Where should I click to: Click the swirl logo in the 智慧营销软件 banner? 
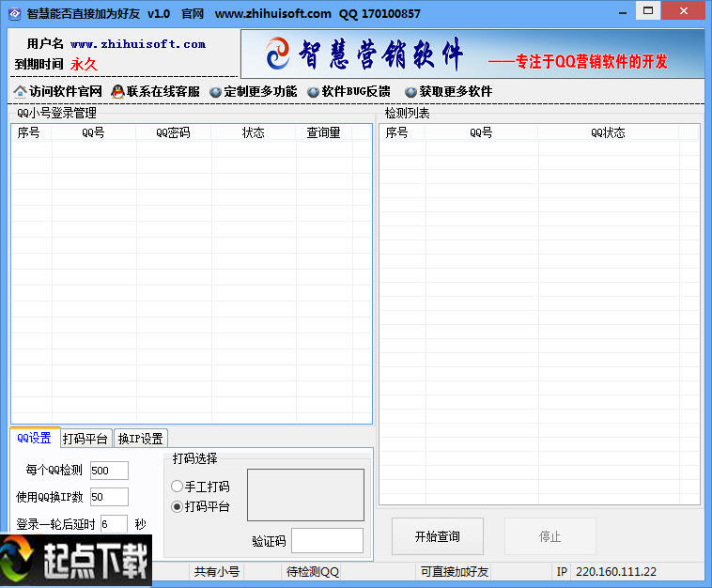pyautogui.click(x=278, y=54)
